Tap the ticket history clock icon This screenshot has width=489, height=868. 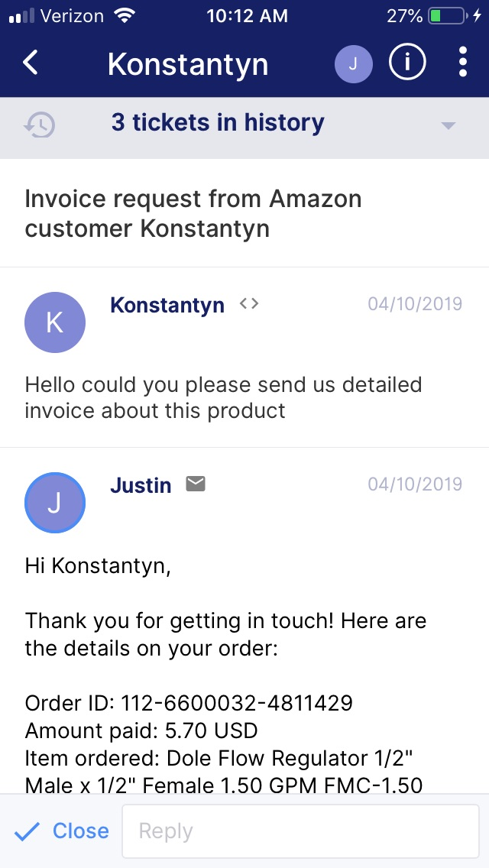coord(40,124)
